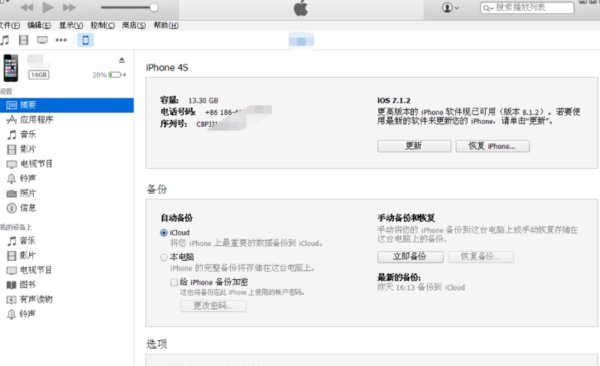Image resolution: width=600 pixels, height=366 pixels.
Task: Open the account user icon dropdown
Action: (450, 7)
